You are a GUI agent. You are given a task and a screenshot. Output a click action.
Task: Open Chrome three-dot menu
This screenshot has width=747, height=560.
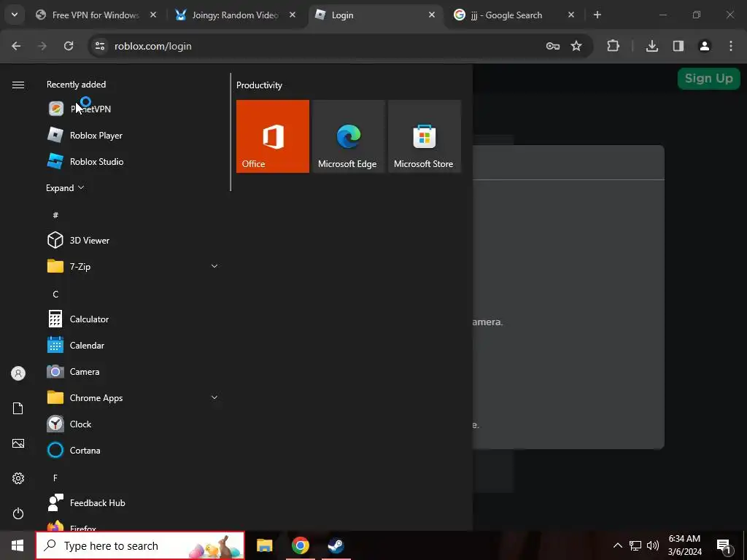pos(731,46)
